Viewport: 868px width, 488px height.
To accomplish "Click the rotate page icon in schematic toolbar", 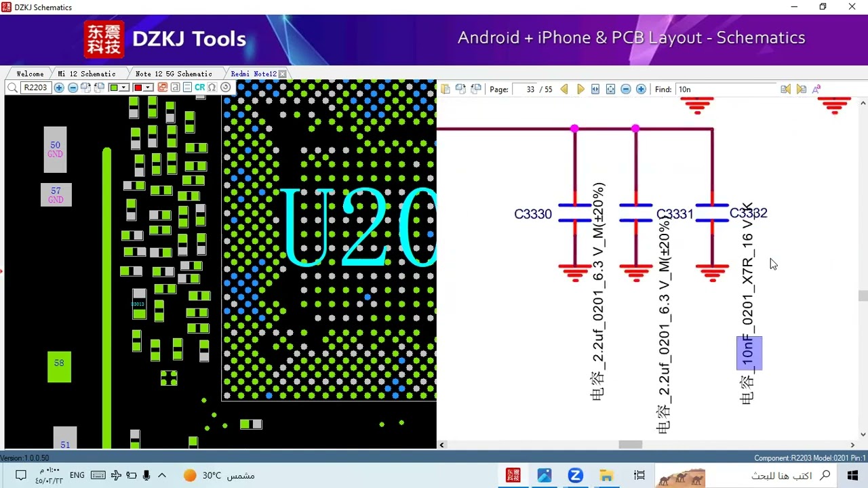I will pos(460,89).
